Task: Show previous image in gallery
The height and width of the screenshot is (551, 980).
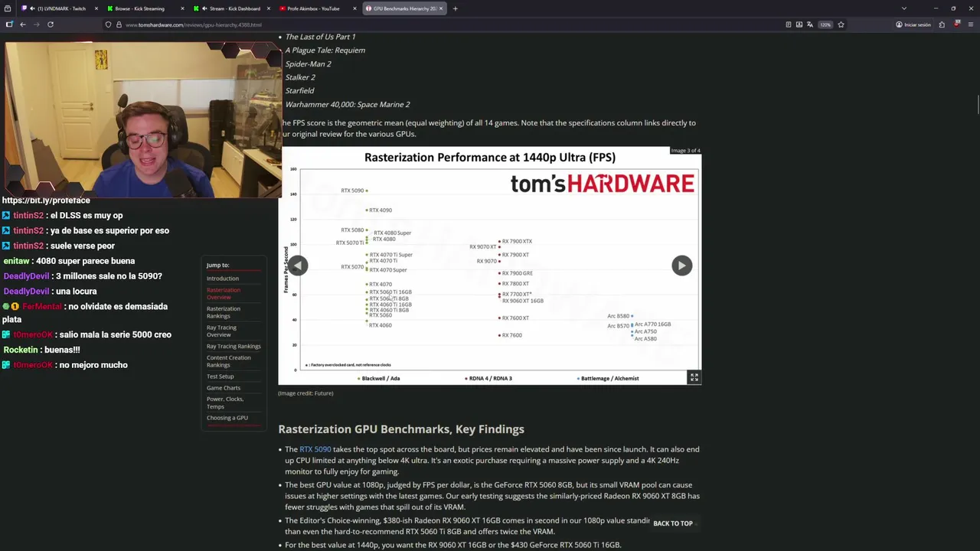Action: pos(298,266)
